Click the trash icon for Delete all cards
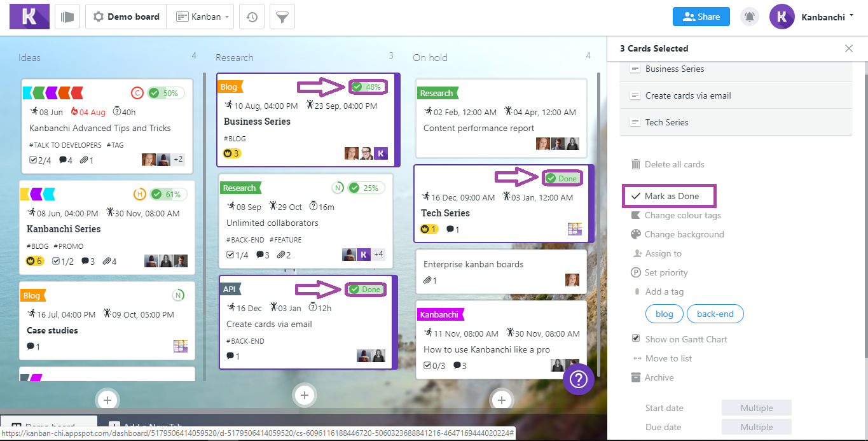This screenshot has height=441, width=868. coord(636,164)
